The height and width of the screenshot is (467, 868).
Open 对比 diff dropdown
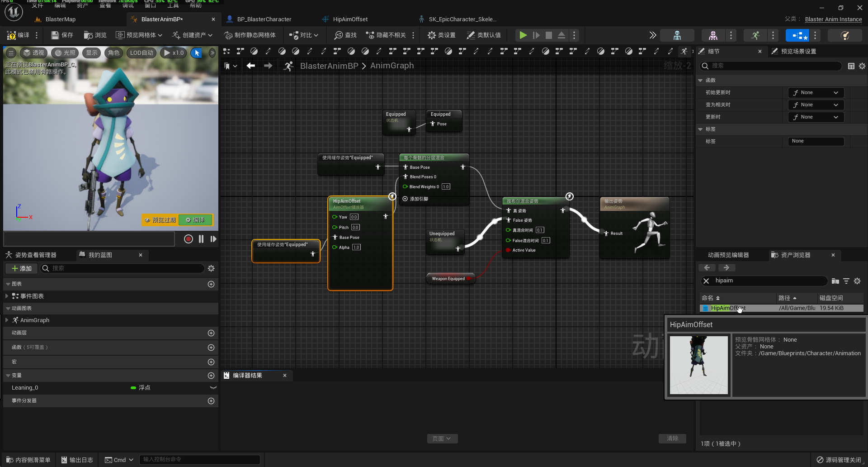coord(304,35)
